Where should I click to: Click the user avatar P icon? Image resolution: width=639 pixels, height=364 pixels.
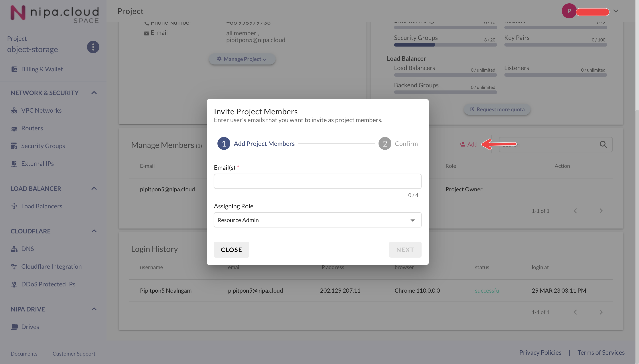(x=569, y=11)
